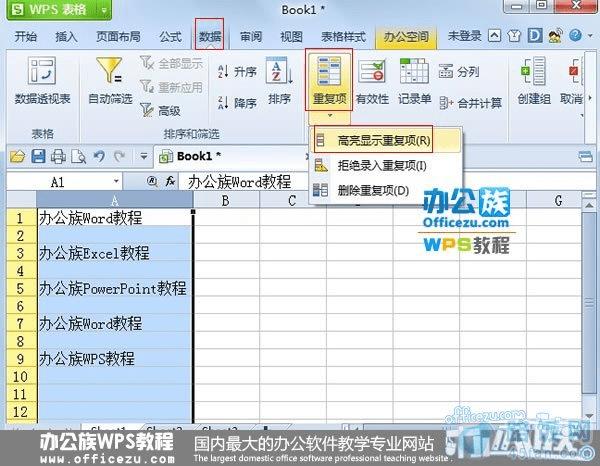Select column B header
Image resolution: width=600 pixels, height=466 pixels.
click(x=226, y=200)
